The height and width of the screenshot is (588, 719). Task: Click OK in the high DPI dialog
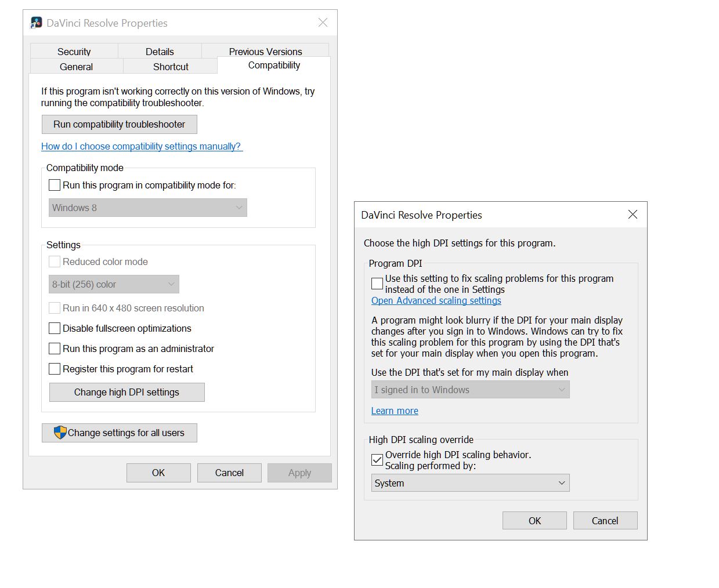tap(534, 521)
